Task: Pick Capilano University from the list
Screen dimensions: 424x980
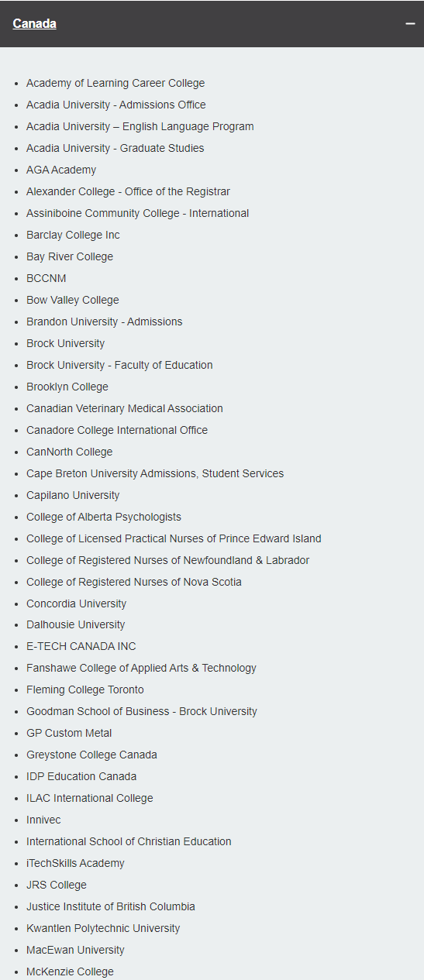Action: click(73, 495)
